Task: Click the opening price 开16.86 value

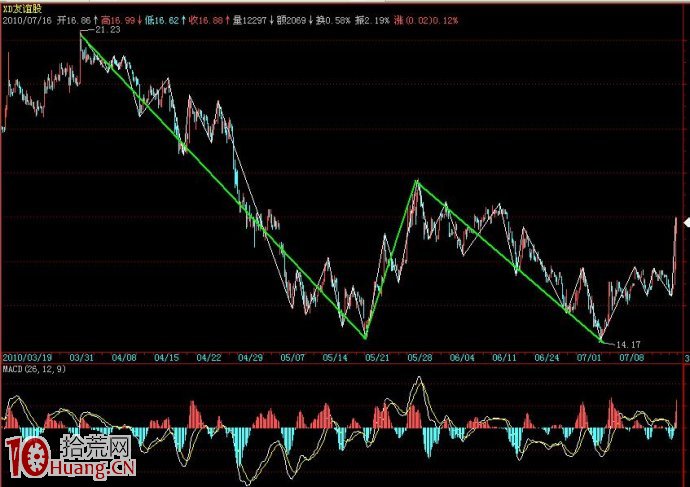Action: tap(74, 20)
